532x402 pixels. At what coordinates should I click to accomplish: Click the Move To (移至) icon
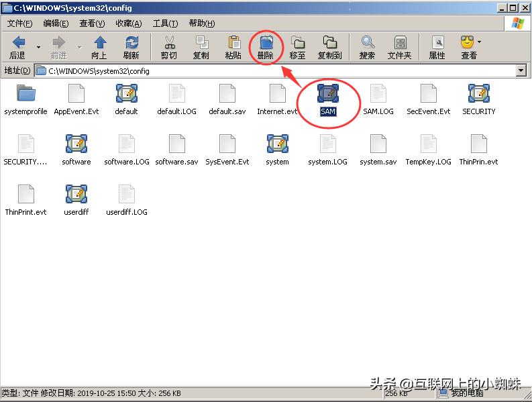(298, 43)
